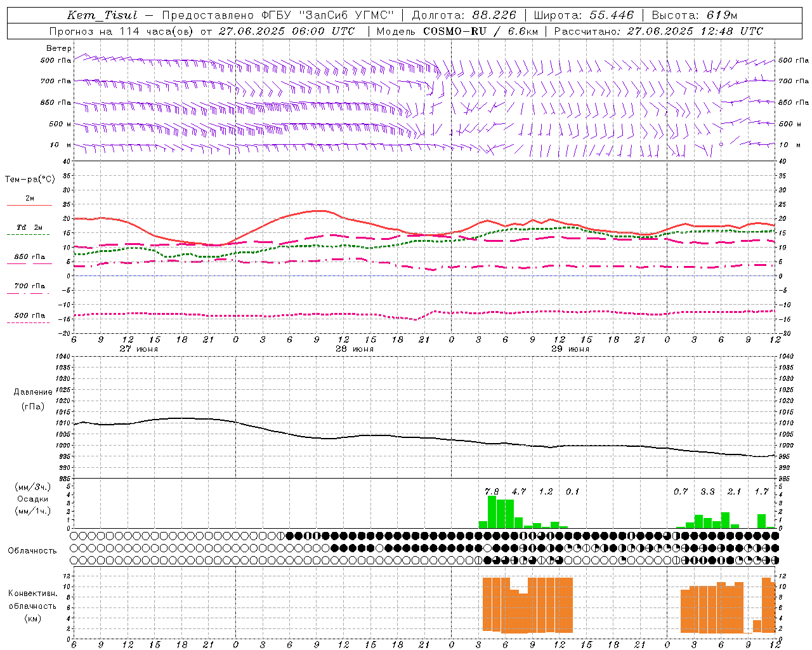Image resolution: width=812 pixels, height=650 pixels.
Task: Click the forecast text Прогноз на 114 часа(ов)
Action: click(121, 31)
